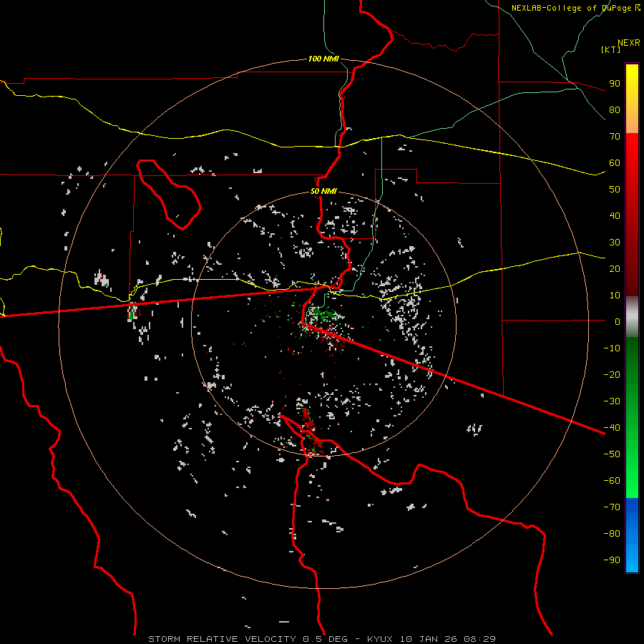The width and height of the screenshot is (644, 644).
Task: Select the -90 knot scale label
Action: click(x=612, y=560)
